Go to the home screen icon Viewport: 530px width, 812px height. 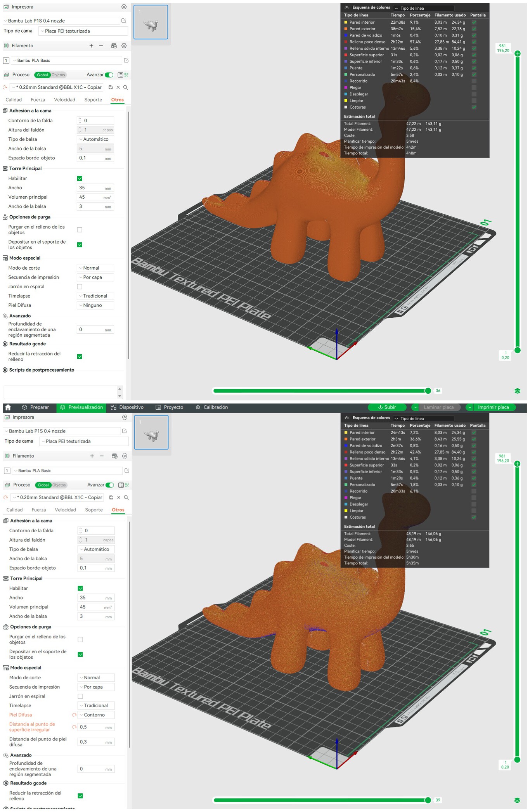(x=8, y=407)
